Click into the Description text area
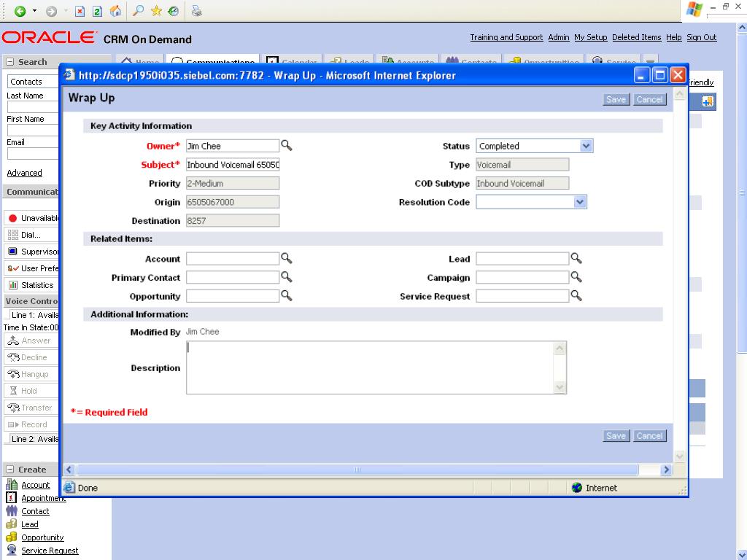 pos(370,367)
